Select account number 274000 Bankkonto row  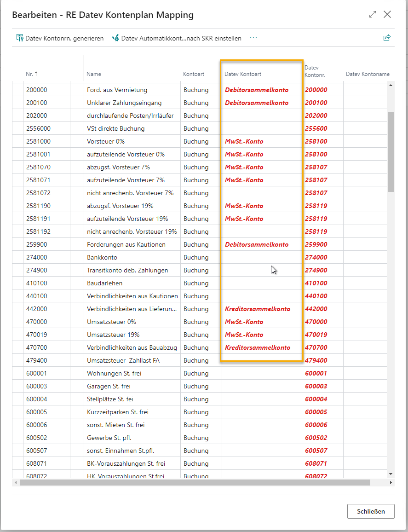point(37,257)
